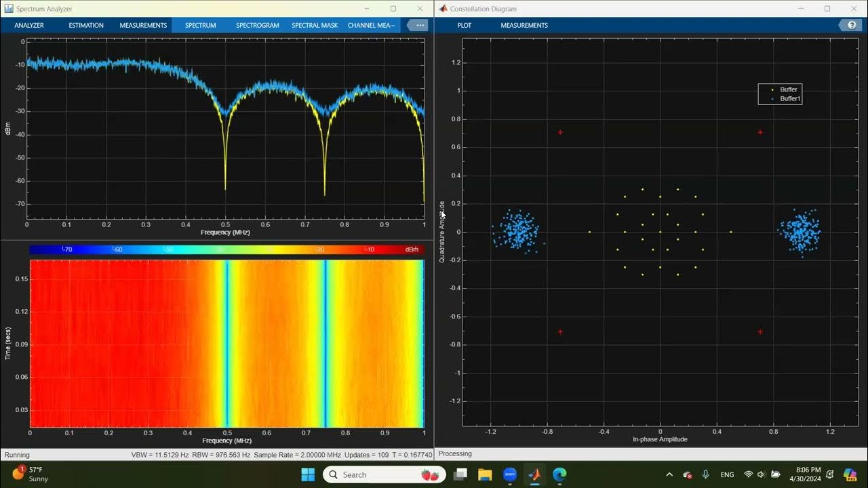Viewport: 868px width, 488px height.
Task: Click the 'Running' status text
Action: click(x=17, y=455)
